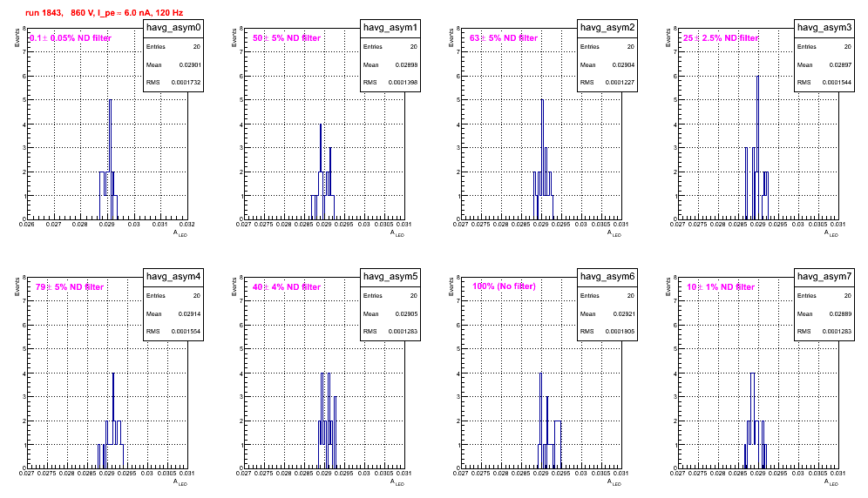Click x-axis tick 0.032 of havg_asym0
The image size is (868, 498).
pyautogui.click(x=186, y=225)
